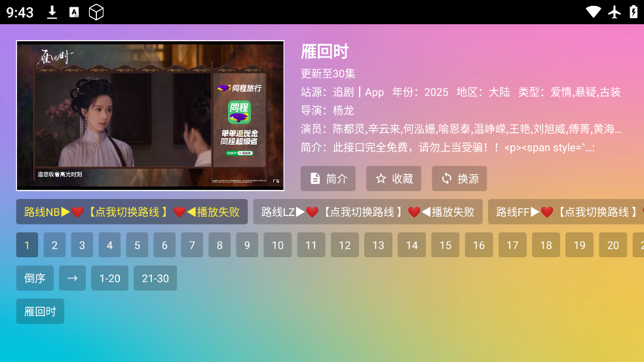644x362 pixels.
Task: Play episode 11
Action: point(311,245)
